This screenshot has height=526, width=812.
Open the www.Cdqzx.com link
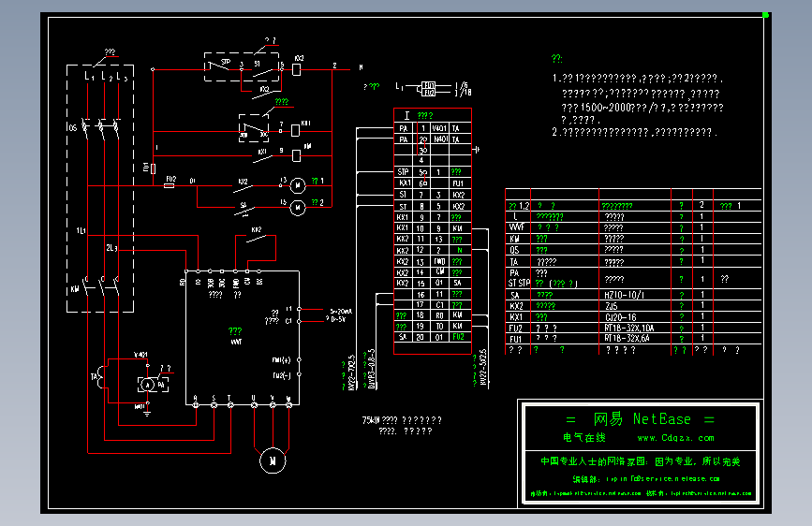coord(675,438)
